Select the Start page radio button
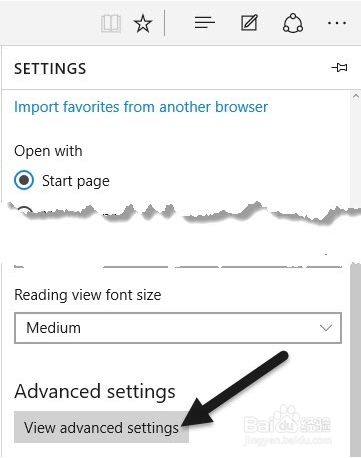Image resolution: width=361 pixels, height=458 pixels. pyautogui.click(x=24, y=180)
